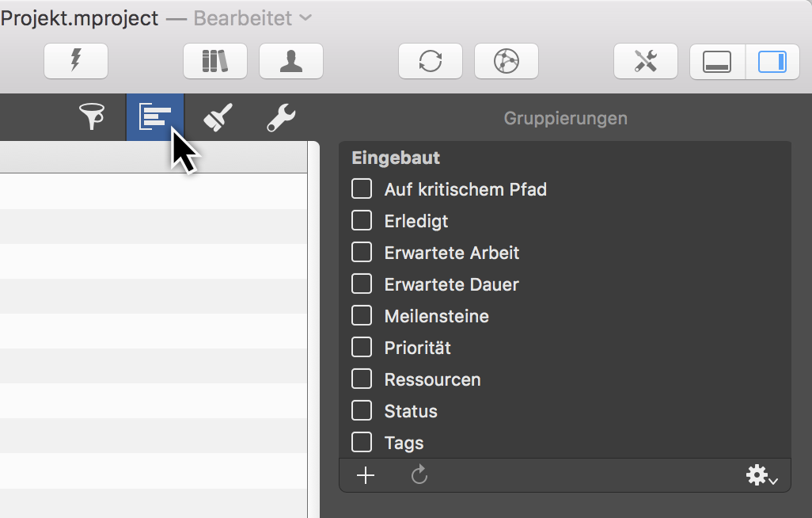Open the network diagram toolbar icon

coord(506,61)
